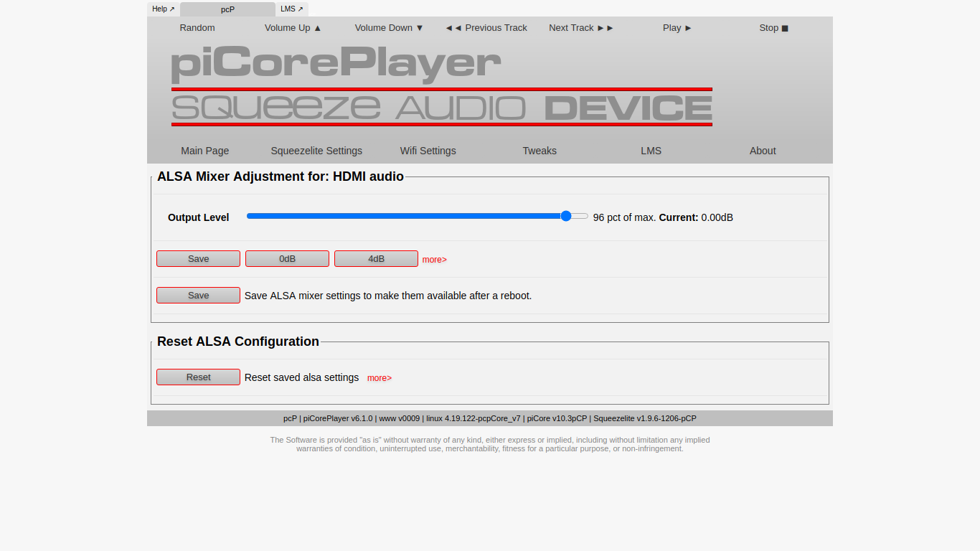Open About menu
This screenshot has width=980, height=551.
763,151
